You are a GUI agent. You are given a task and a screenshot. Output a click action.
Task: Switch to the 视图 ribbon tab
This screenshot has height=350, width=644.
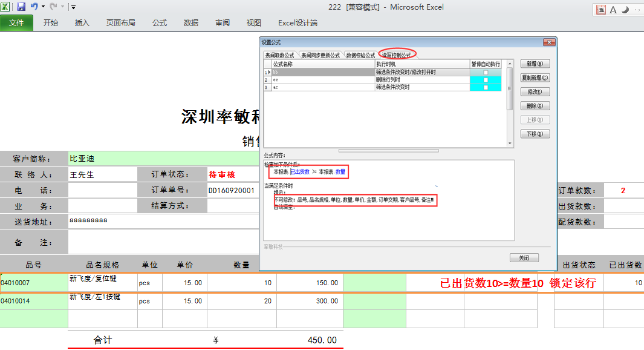[254, 22]
